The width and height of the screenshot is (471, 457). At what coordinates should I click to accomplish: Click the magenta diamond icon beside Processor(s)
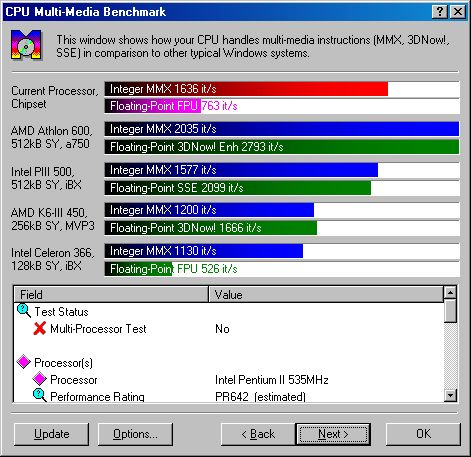24,362
